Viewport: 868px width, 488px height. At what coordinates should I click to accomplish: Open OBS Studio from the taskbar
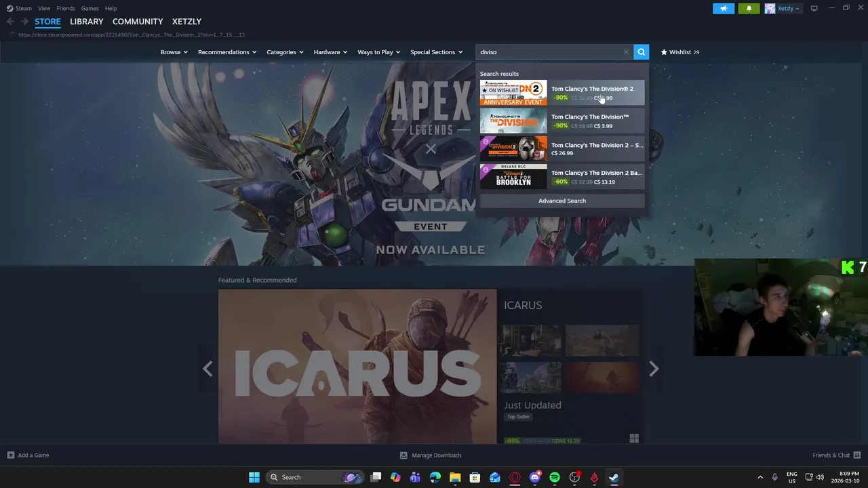[x=574, y=477]
